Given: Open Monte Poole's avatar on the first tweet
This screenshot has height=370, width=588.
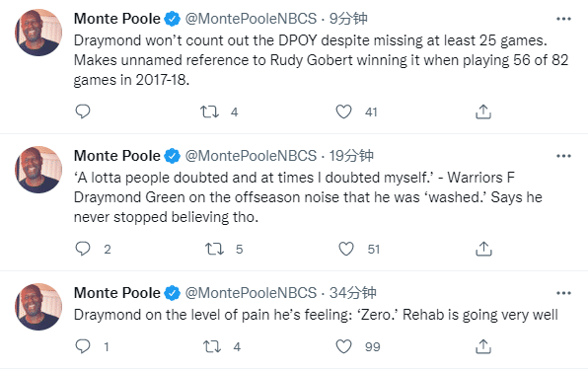Looking at the screenshot, I should click(38, 33).
